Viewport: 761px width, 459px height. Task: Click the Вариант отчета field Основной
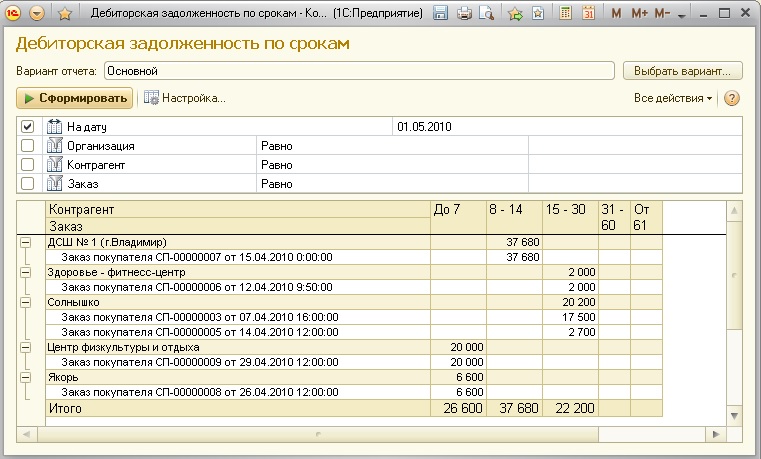(x=359, y=71)
